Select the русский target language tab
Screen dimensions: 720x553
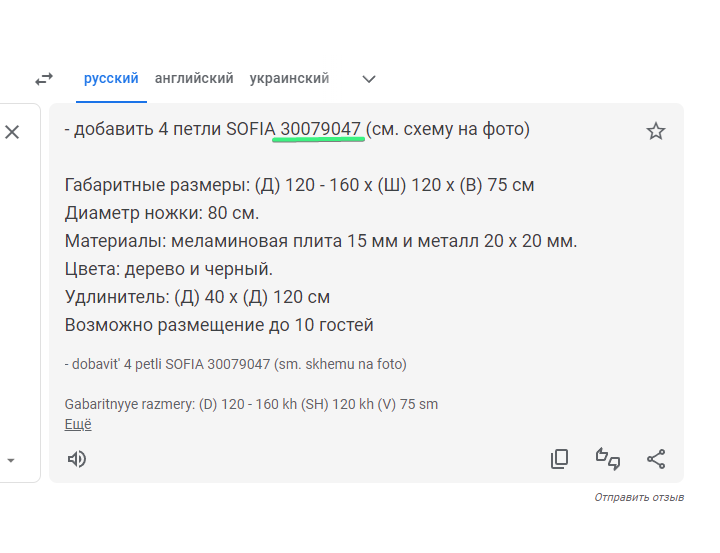coord(111,78)
